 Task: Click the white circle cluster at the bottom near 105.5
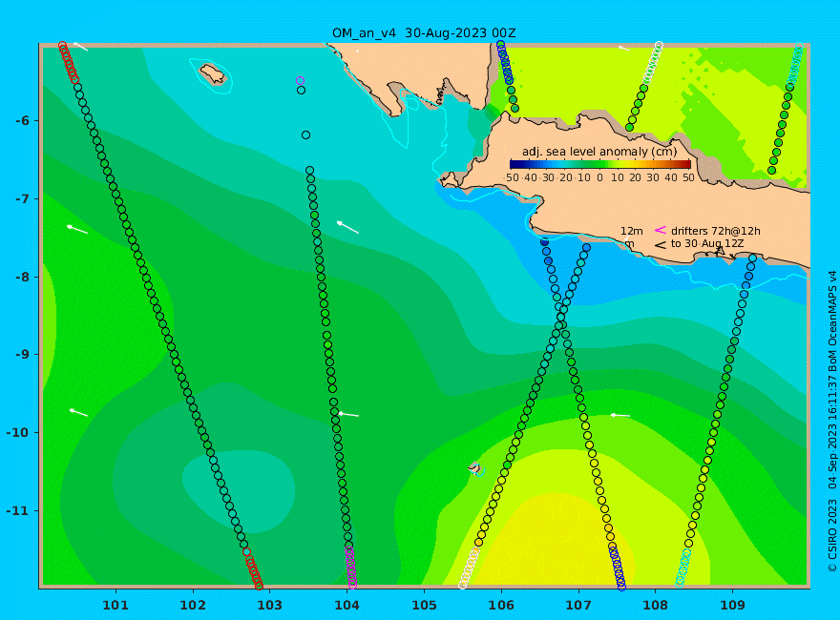[x=469, y=568]
